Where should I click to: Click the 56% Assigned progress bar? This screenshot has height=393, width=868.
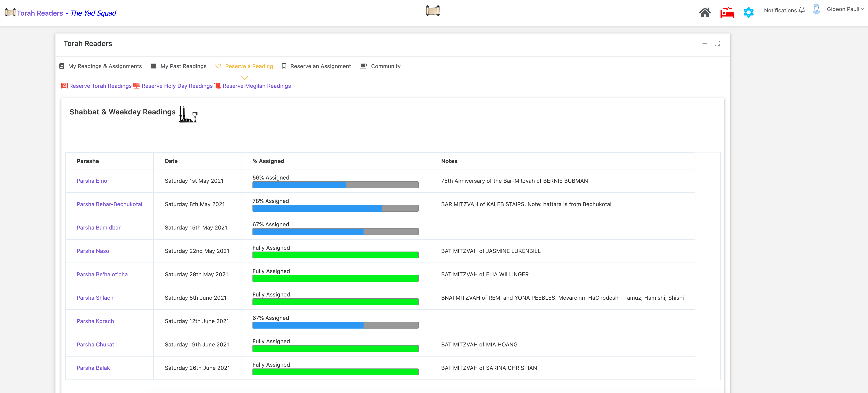tap(335, 185)
